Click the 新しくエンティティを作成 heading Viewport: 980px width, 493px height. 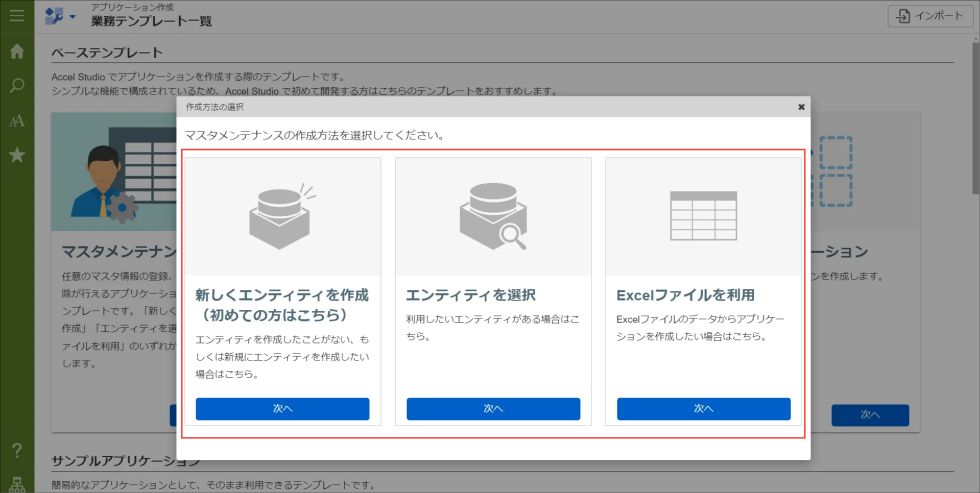pos(282,305)
